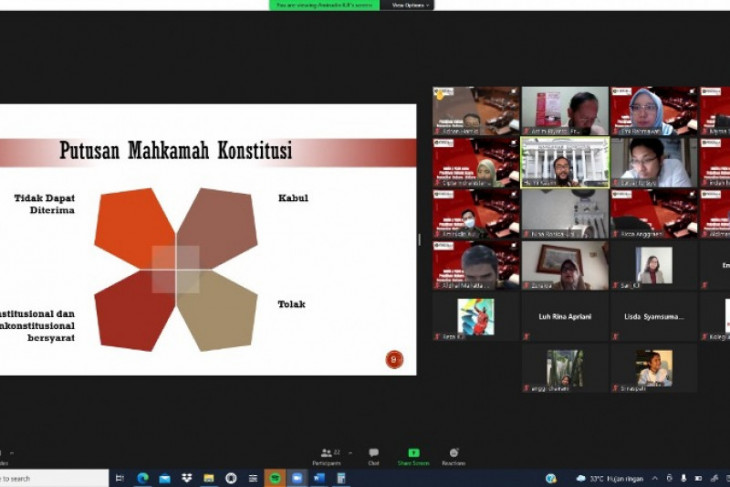This screenshot has height=487, width=730.
Task: Open File Explorer on the taskbar
Action: (209, 478)
